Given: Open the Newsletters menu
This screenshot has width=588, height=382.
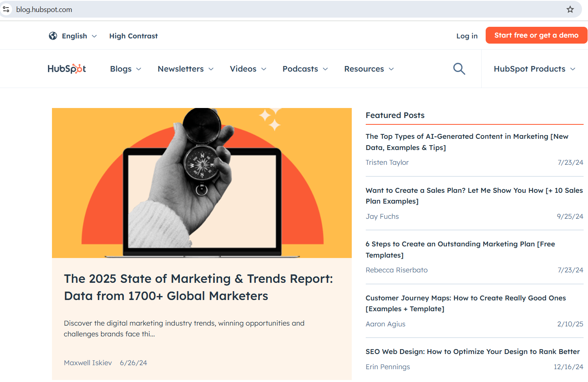Looking at the screenshot, I should click(x=181, y=69).
